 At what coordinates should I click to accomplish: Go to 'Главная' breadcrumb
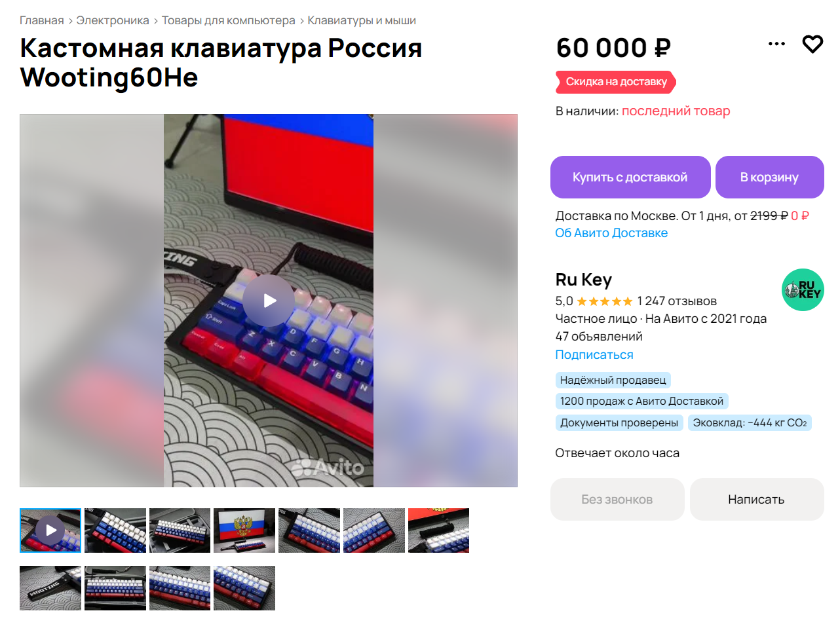42,20
